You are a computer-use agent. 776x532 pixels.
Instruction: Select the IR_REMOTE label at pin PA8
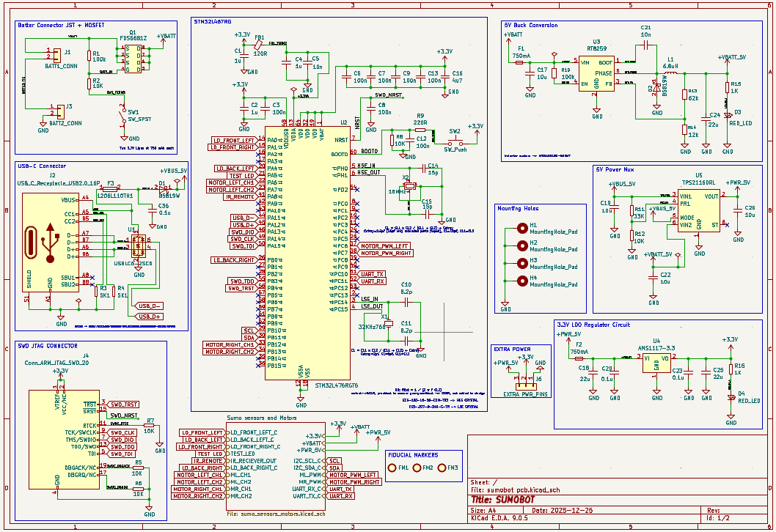(240, 197)
